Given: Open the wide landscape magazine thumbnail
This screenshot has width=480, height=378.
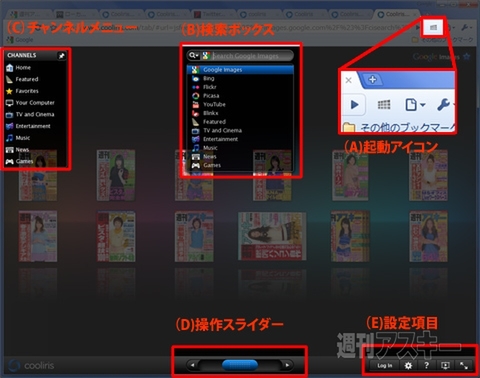Looking at the screenshot, I should (x=272, y=236).
